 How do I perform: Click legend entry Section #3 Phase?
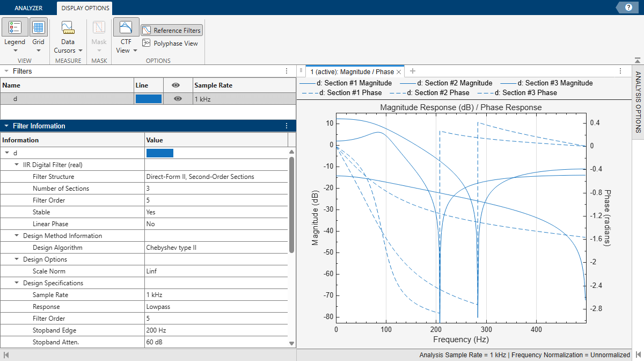pos(517,93)
